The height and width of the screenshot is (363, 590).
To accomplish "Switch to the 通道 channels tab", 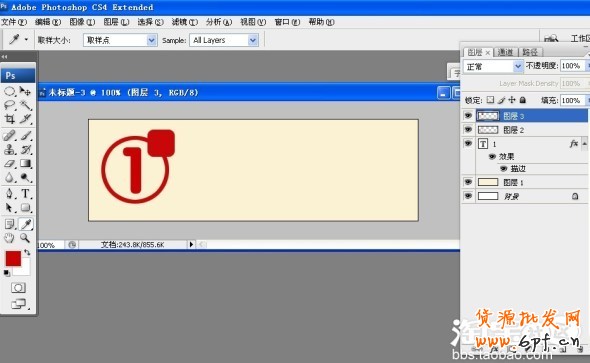I will 505,52.
